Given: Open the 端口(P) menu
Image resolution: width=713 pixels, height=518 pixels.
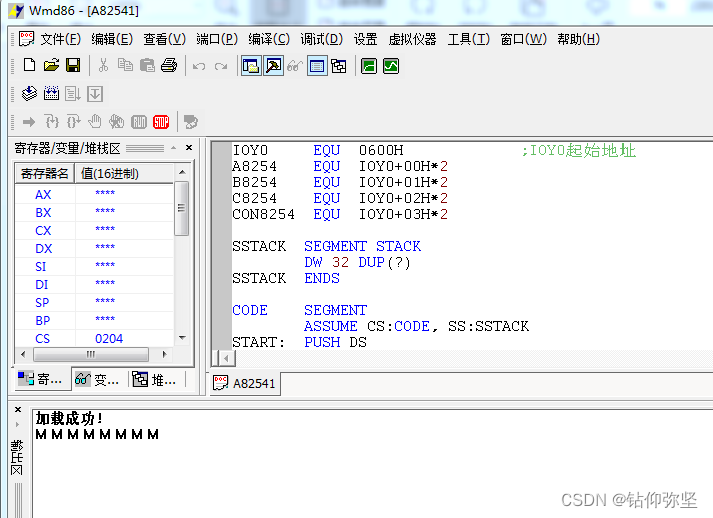Looking at the screenshot, I should pos(217,39).
